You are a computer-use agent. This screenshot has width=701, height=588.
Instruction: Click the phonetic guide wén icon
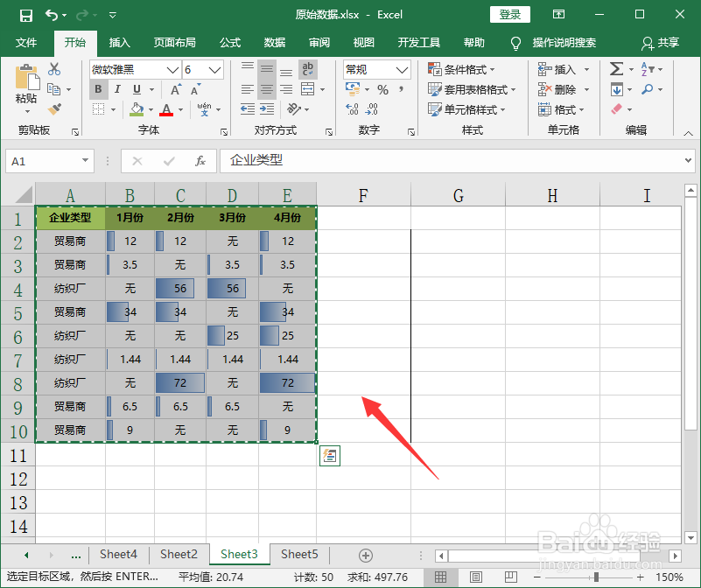click(204, 109)
